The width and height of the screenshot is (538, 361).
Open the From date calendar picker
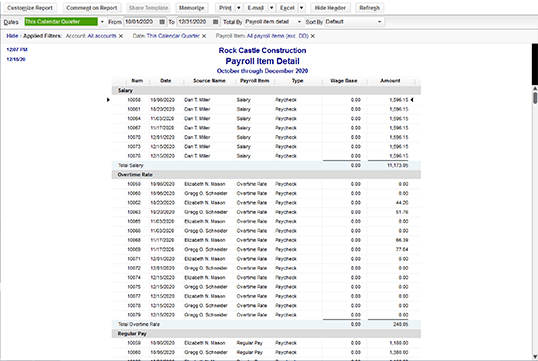pyautogui.click(x=162, y=22)
